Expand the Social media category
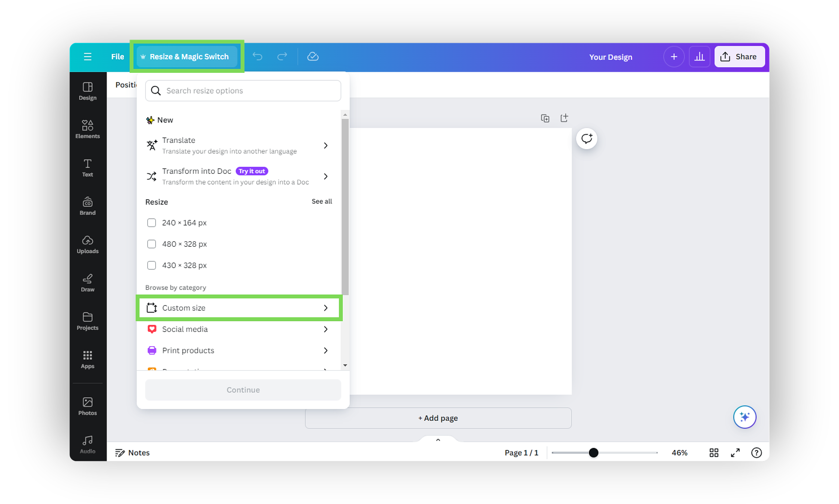The image size is (839, 504). pos(239,329)
